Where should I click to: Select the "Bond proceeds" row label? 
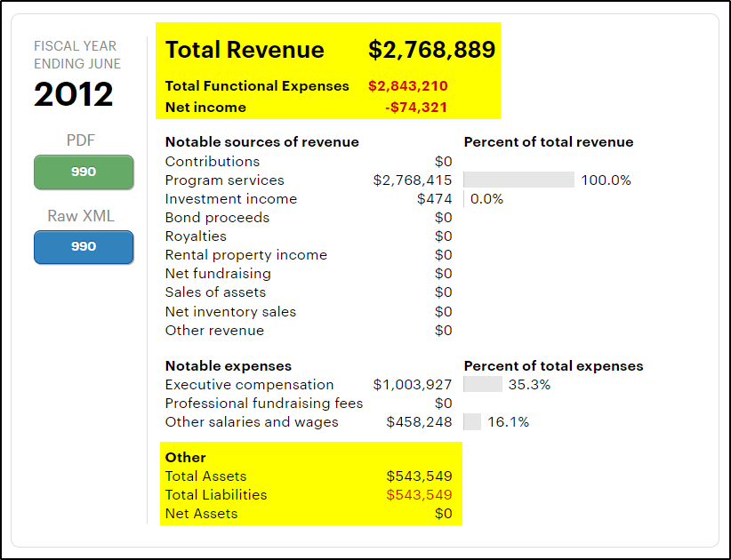pyautogui.click(x=217, y=218)
